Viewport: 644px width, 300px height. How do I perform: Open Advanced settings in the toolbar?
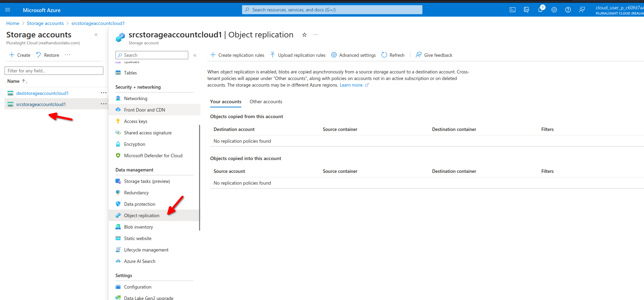click(x=353, y=55)
